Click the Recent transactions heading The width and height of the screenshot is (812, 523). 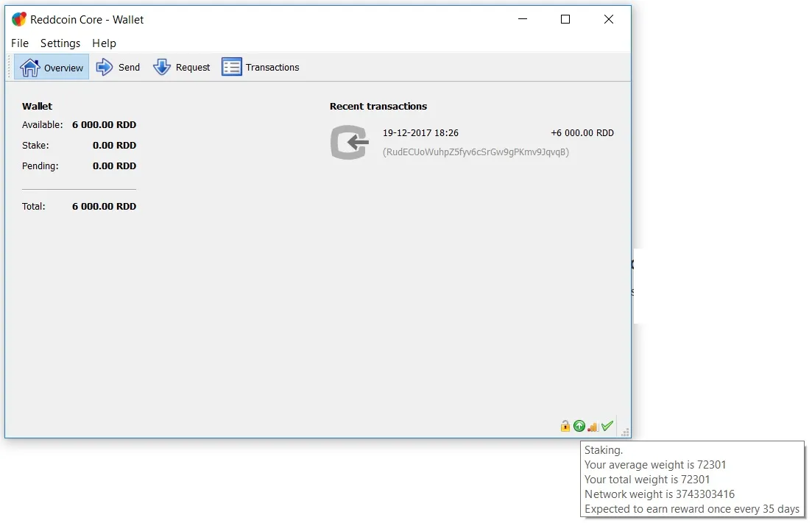click(378, 106)
